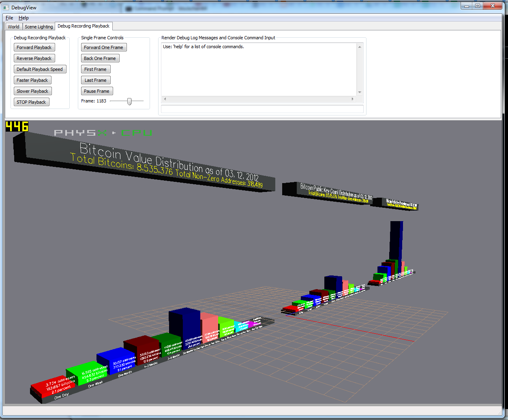Image resolution: width=508 pixels, height=420 pixels.
Task: Switch to the Scene Lighting tab
Action: coord(39,27)
